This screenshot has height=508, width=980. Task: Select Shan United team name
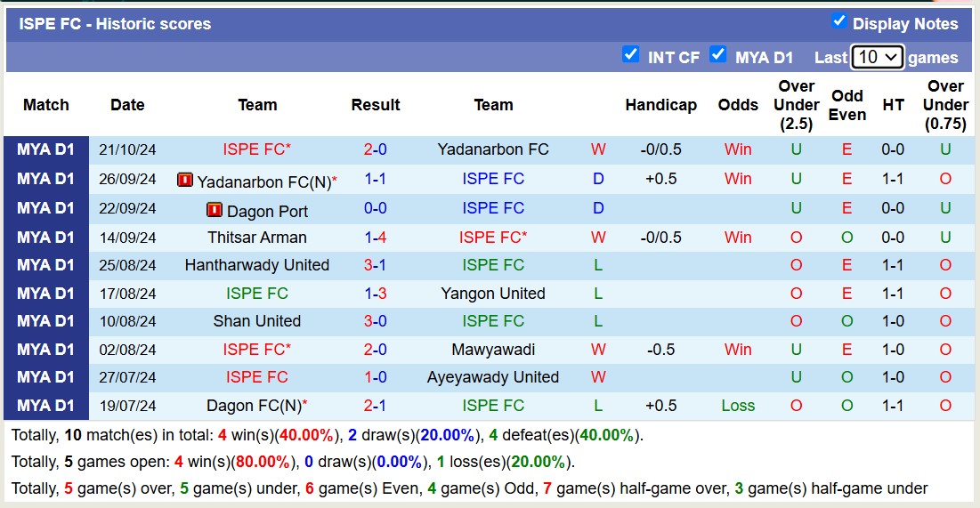(256, 321)
